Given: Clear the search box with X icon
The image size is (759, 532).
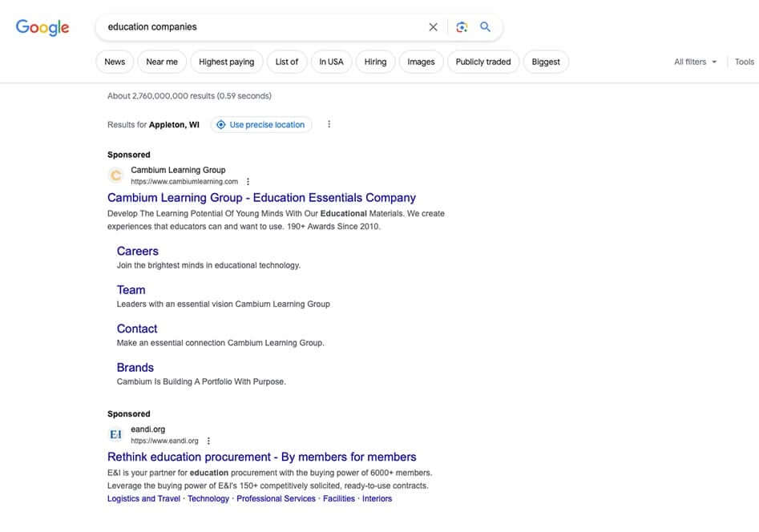Looking at the screenshot, I should click(433, 27).
